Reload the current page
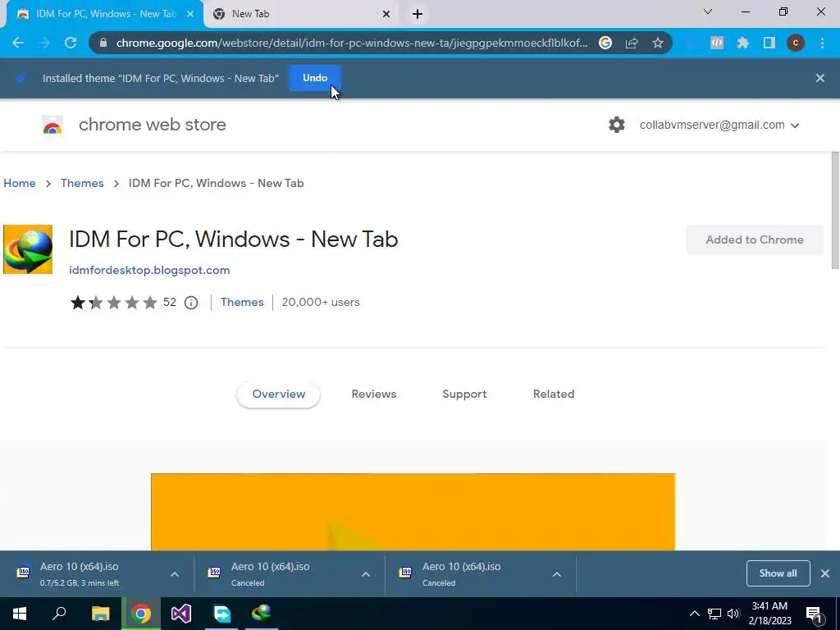The width and height of the screenshot is (840, 630). tap(71, 43)
